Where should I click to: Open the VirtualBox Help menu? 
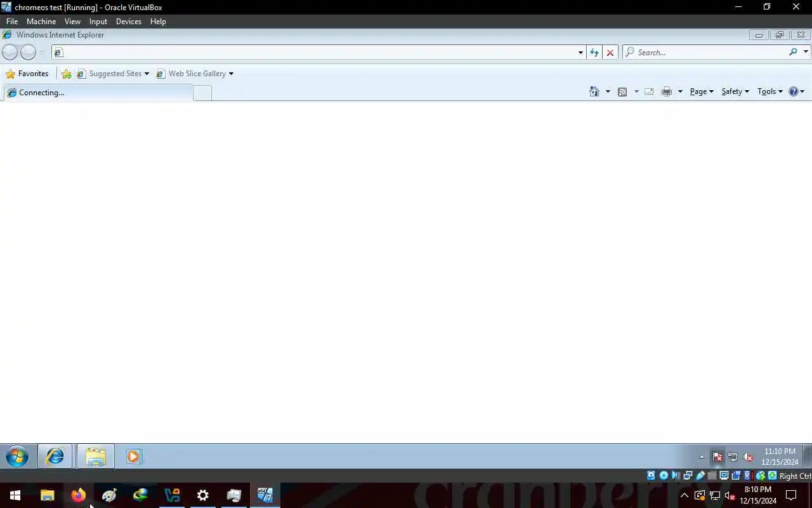(158, 22)
